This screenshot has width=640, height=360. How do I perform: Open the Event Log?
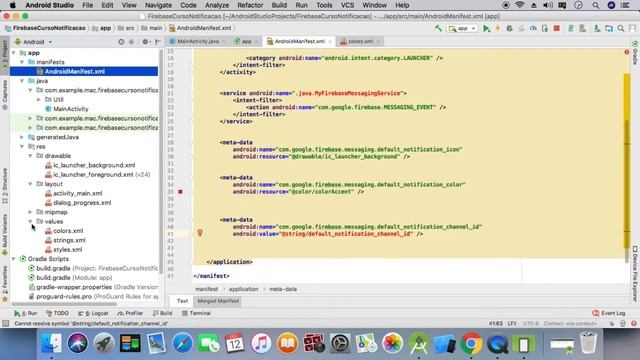[609, 313]
